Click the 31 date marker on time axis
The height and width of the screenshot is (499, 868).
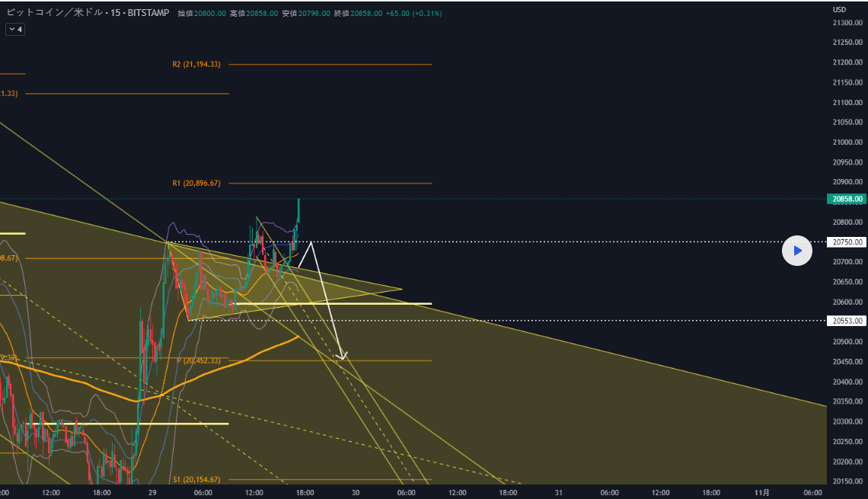[558, 492]
